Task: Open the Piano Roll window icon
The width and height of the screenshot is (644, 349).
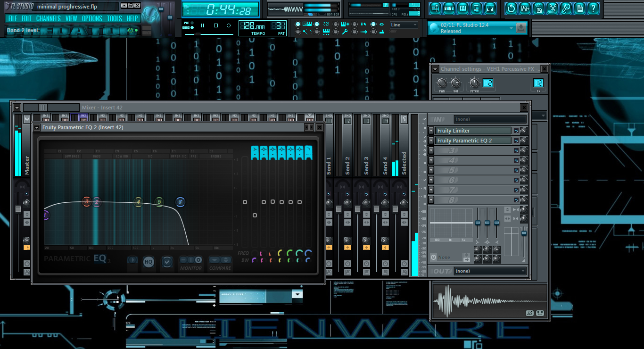Action: coord(462,8)
